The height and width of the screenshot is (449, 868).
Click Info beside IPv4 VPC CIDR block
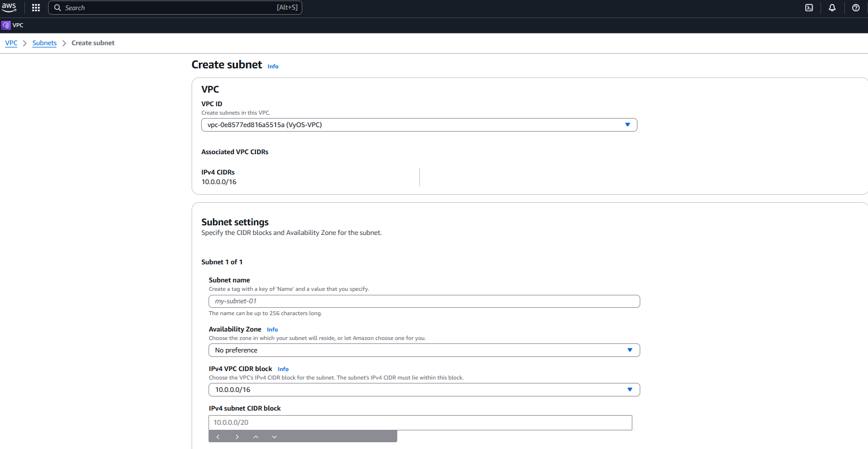coord(283,369)
